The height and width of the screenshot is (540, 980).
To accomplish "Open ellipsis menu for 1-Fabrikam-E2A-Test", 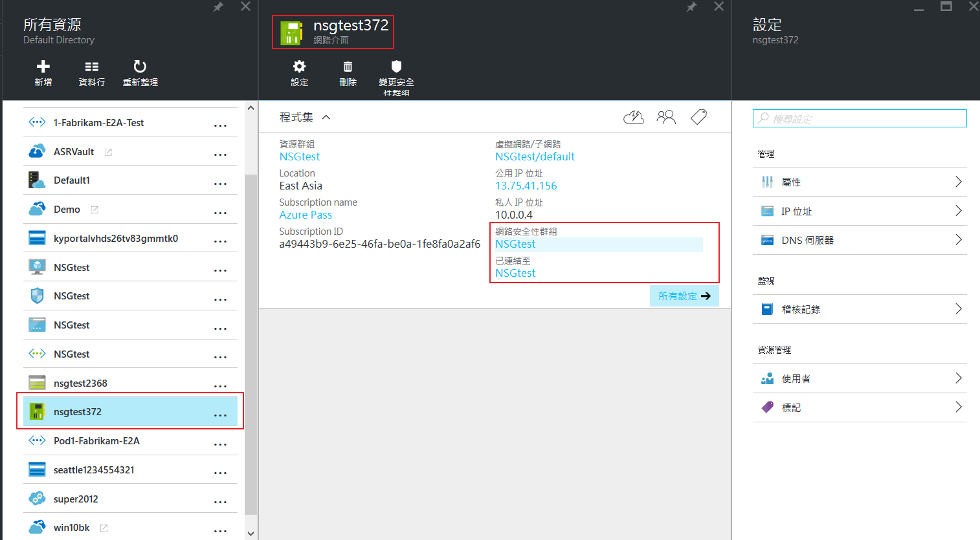I will coord(220,125).
